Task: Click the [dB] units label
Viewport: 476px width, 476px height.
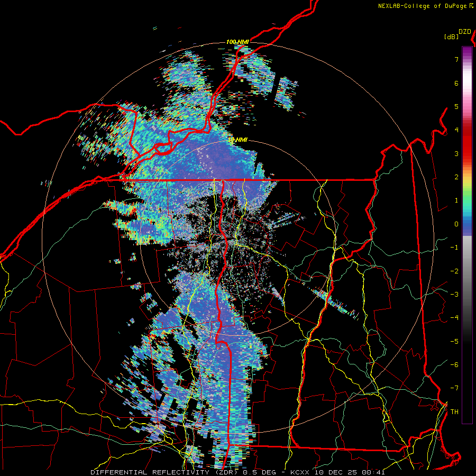Action: pos(451,36)
